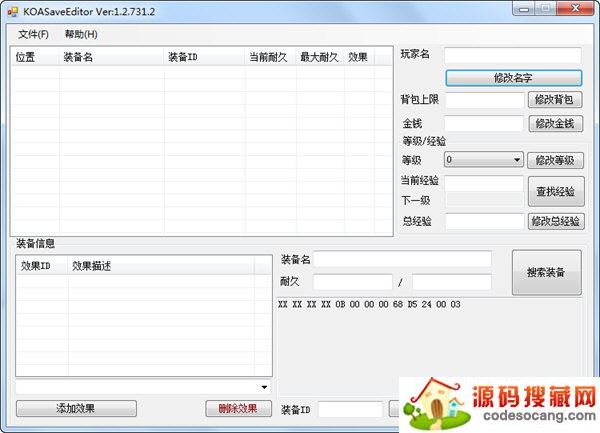
Task: Click the 查找经验 button
Action: coord(556,191)
